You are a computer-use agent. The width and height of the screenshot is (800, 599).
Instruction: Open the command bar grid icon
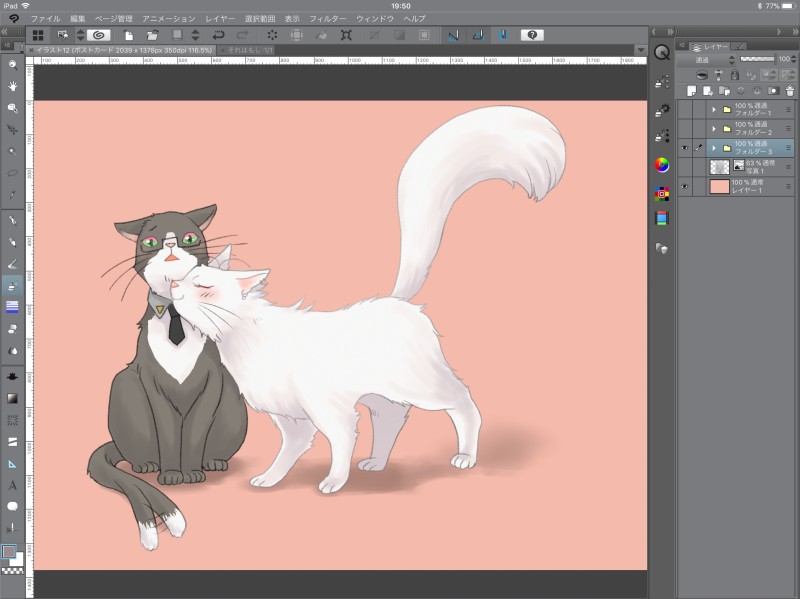pyautogui.click(x=38, y=35)
